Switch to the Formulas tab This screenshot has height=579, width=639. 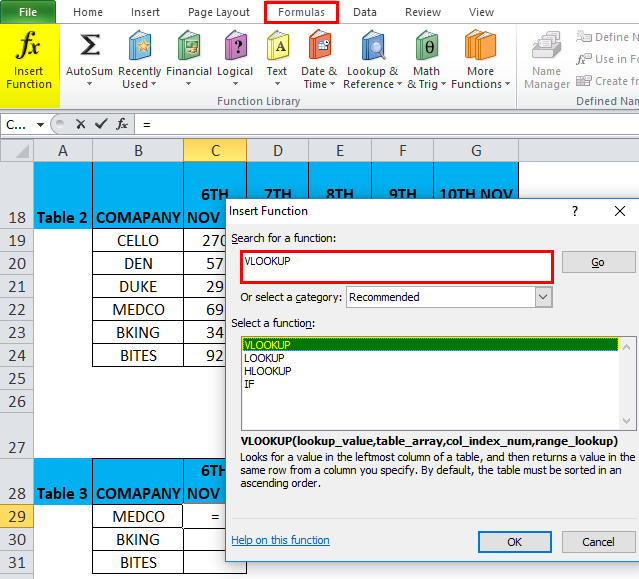pos(301,12)
